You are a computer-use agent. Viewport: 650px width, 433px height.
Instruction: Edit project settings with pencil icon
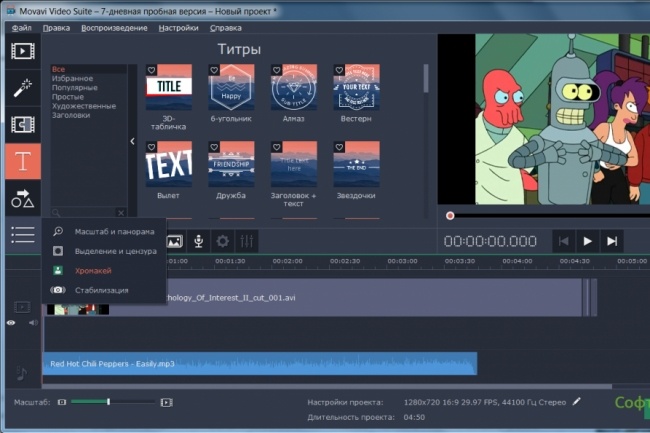[x=577, y=401]
